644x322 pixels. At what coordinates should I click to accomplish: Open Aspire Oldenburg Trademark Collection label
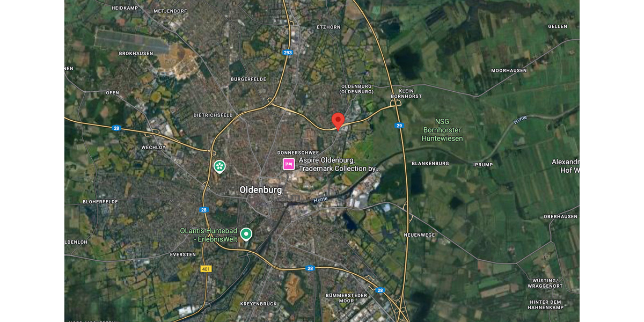pos(339,164)
